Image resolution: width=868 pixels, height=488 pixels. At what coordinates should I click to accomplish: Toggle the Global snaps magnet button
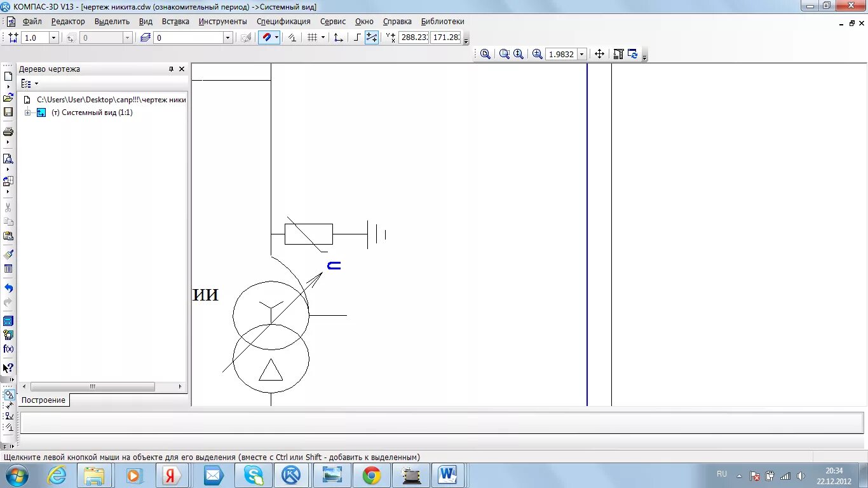[266, 37]
